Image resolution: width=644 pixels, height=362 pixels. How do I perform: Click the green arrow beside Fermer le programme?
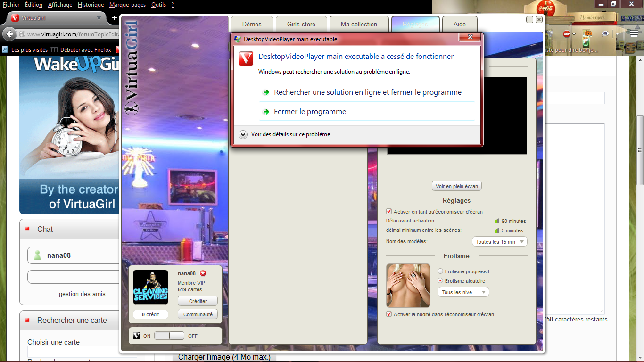(x=266, y=112)
